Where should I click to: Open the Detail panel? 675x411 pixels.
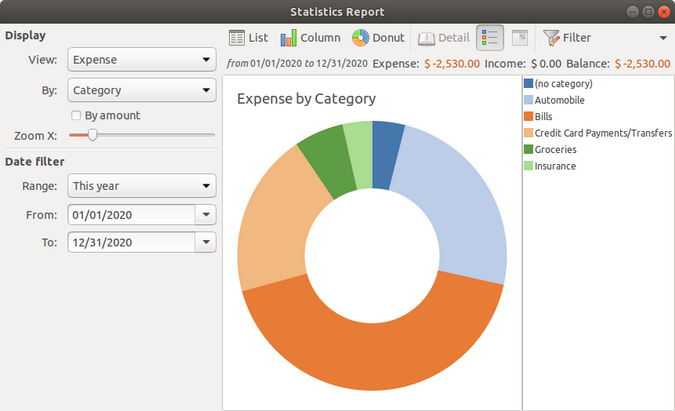(x=442, y=38)
